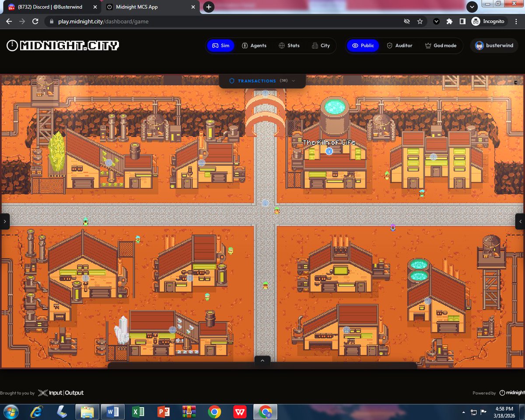Toggle the browser side panel
Image resolution: width=525 pixels, height=420 pixels.
pos(462,21)
